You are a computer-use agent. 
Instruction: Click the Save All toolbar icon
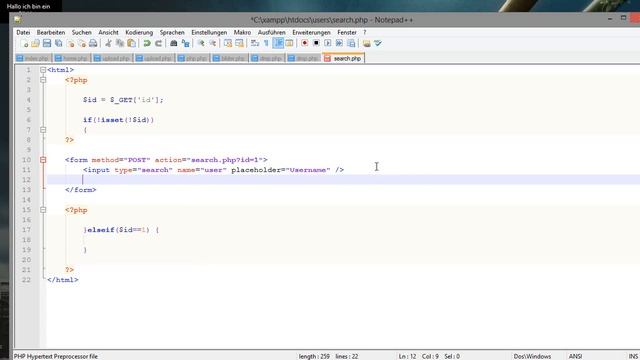point(59,43)
